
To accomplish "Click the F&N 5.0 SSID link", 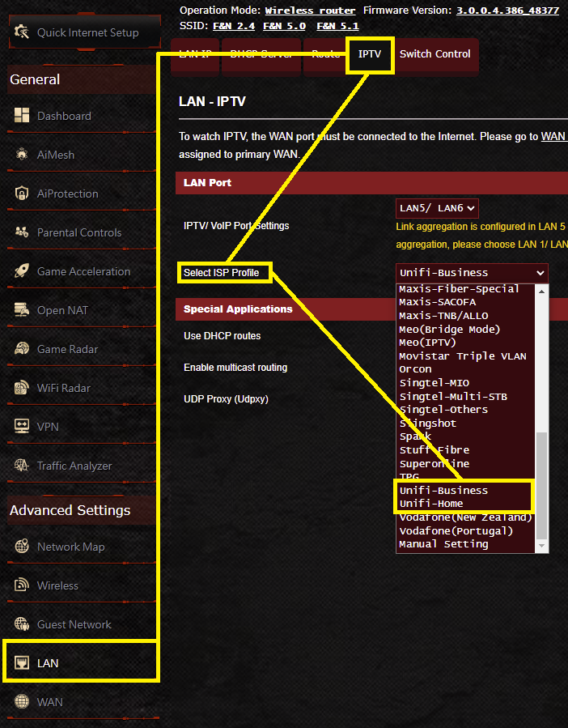I will pos(282,26).
